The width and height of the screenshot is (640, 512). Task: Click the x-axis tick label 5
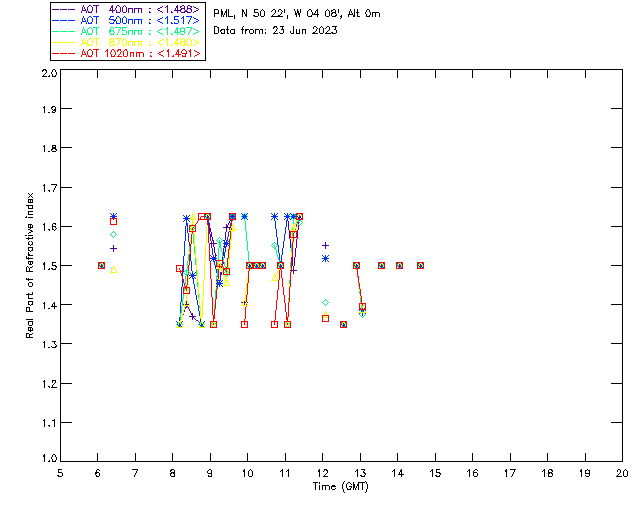(x=60, y=473)
